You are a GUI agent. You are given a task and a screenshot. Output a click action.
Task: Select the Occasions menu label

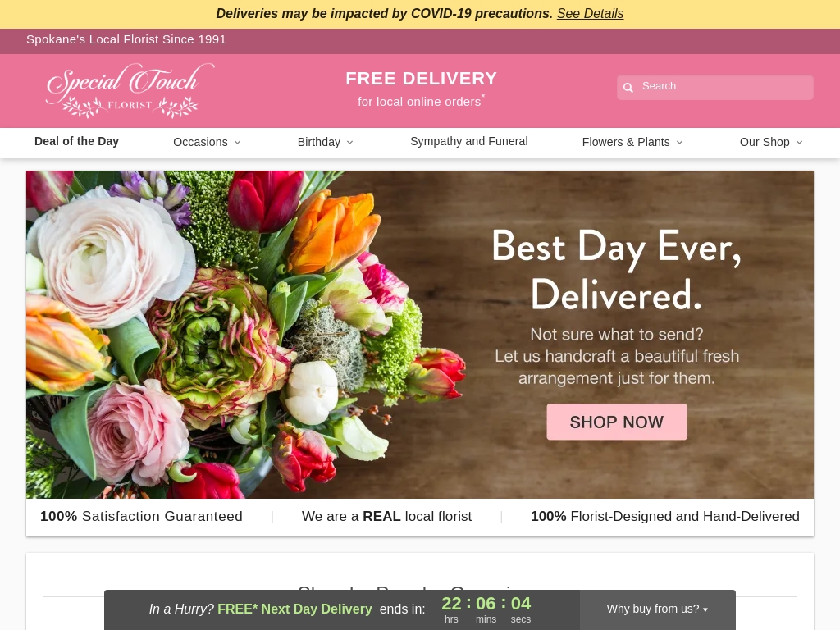[x=200, y=142]
